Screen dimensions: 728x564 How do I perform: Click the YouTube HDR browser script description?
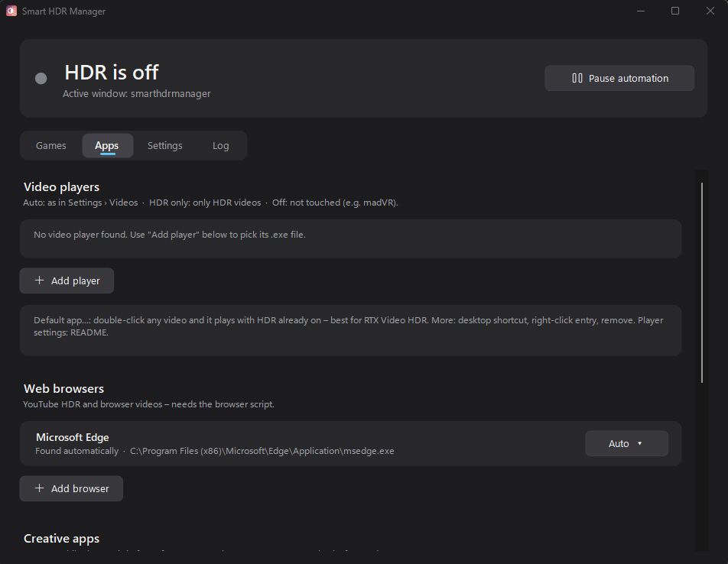148,404
